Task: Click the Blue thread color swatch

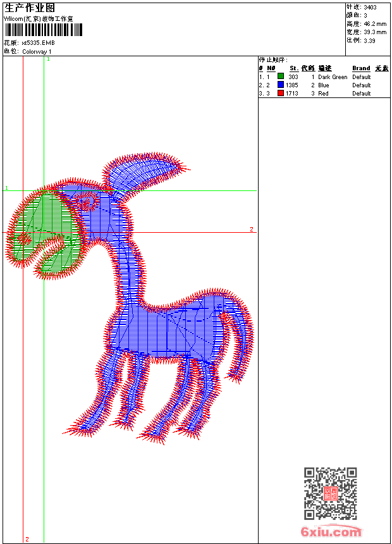Action: pos(281,85)
